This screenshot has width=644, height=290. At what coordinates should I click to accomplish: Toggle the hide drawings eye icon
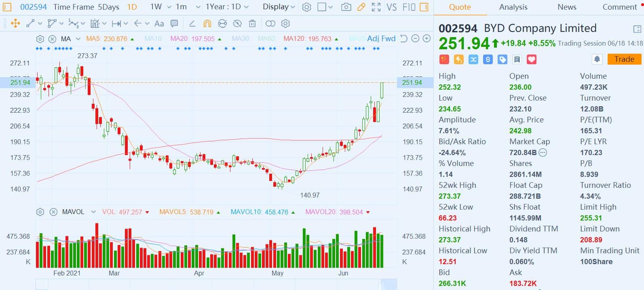point(237,23)
